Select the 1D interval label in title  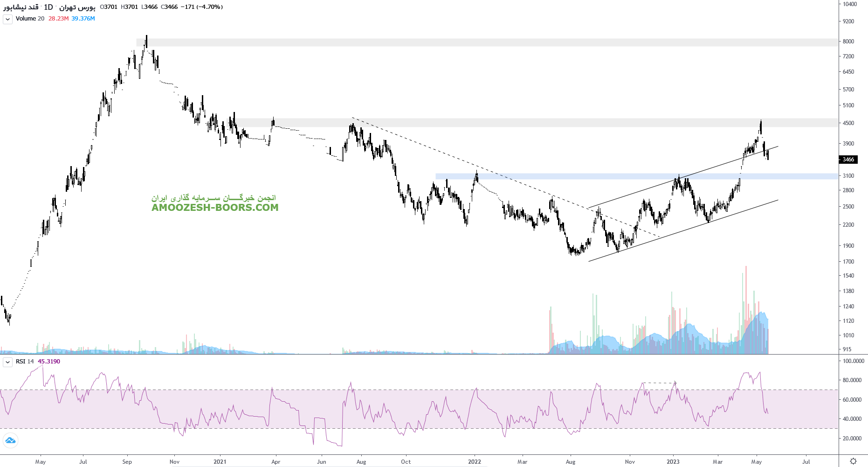48,7
